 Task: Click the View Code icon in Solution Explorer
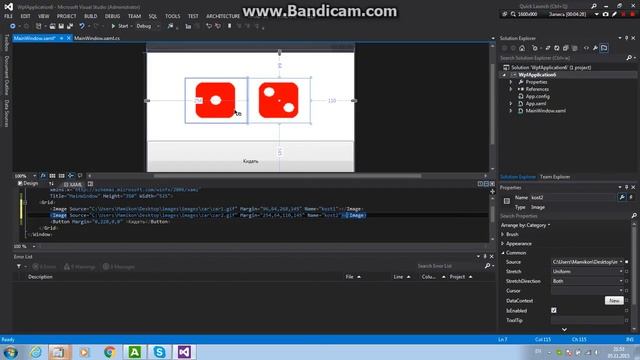pos(586,48)
